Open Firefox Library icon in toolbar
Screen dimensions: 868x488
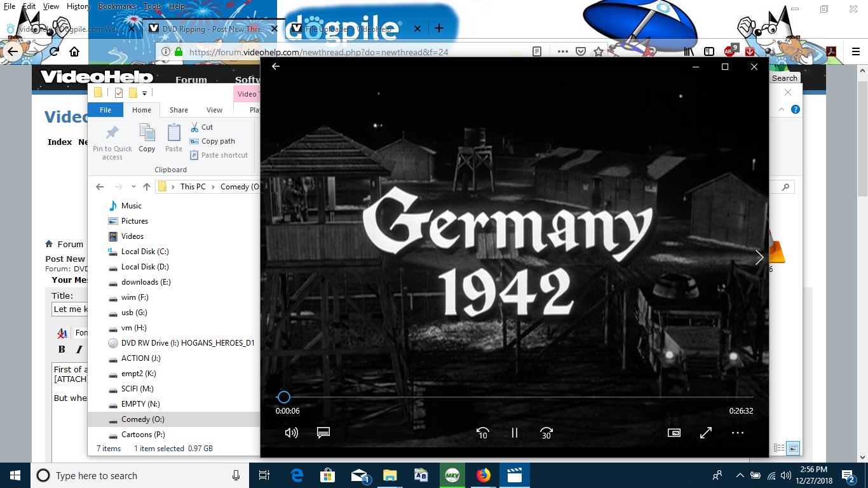(689, 51)
